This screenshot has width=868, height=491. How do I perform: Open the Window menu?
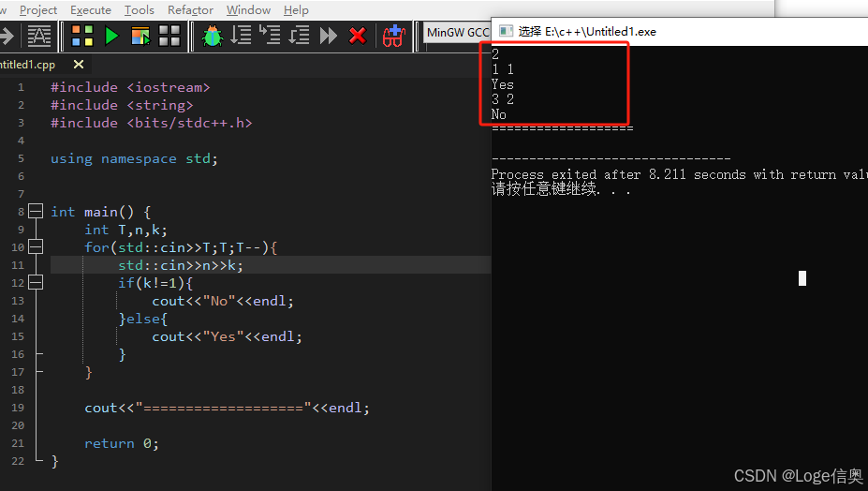tap(248, 10)
